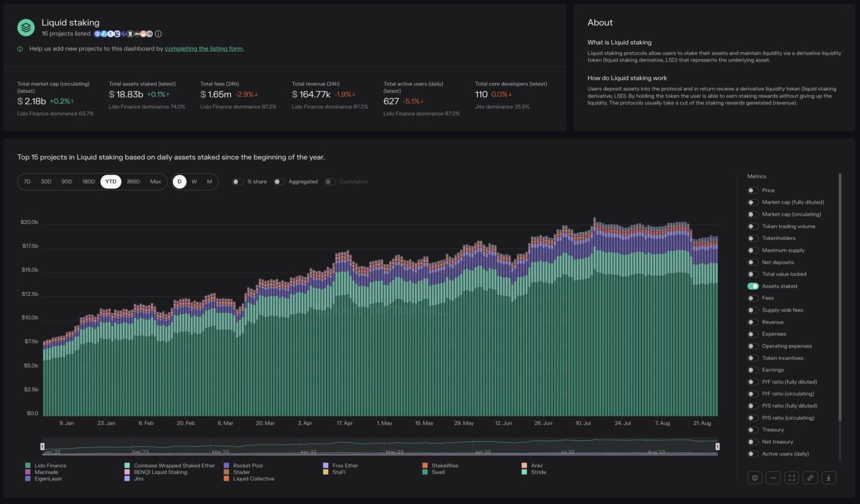
Task: Click the Rocket Pool legend color swatch
Action: click(226, 465)
